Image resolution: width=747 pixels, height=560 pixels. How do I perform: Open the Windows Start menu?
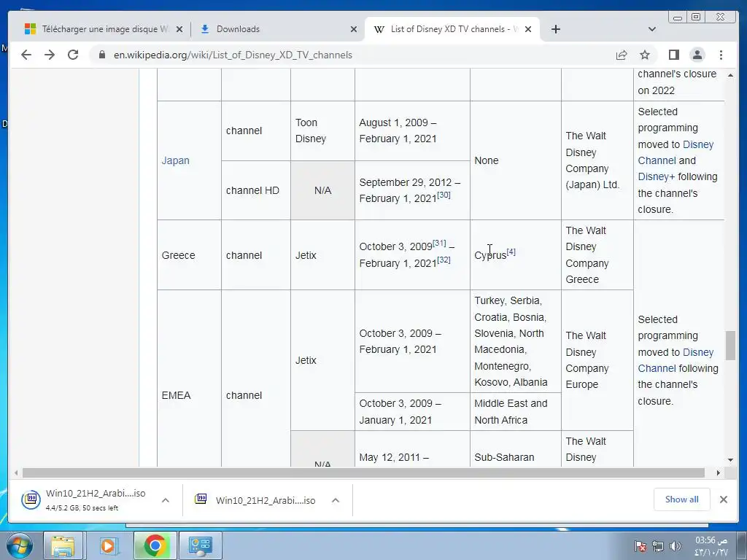[x=20, y=545]
